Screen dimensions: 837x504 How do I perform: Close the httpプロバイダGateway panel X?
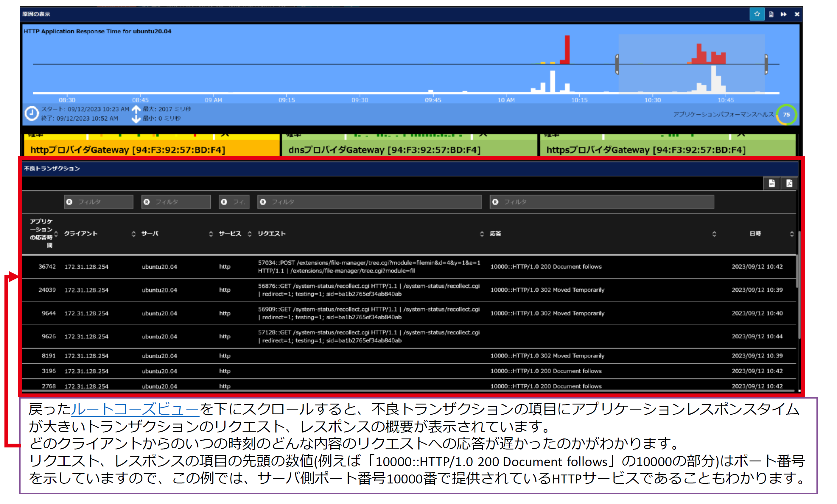(225, 136)
